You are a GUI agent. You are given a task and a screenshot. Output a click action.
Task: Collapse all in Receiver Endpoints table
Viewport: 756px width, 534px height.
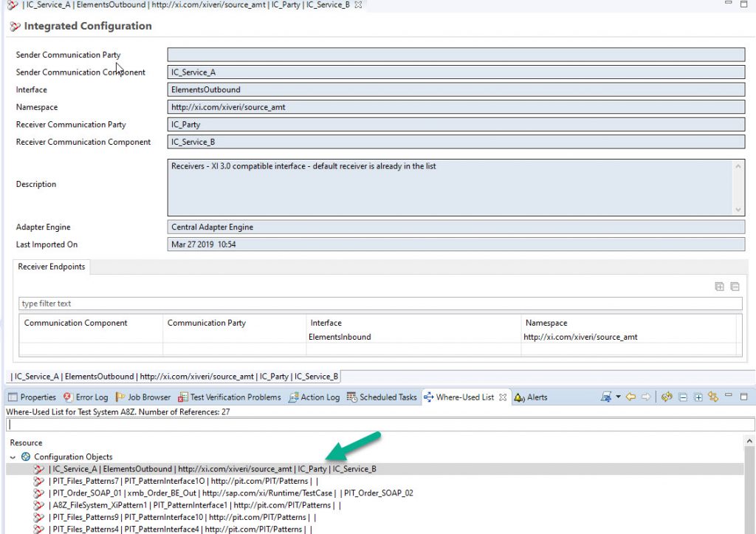click(735, 287)
